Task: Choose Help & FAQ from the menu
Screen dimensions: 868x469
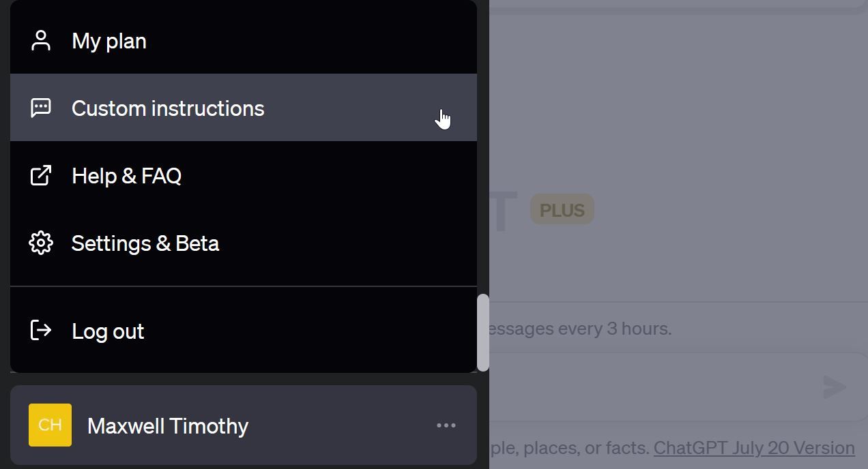Action: pos(126,175)
